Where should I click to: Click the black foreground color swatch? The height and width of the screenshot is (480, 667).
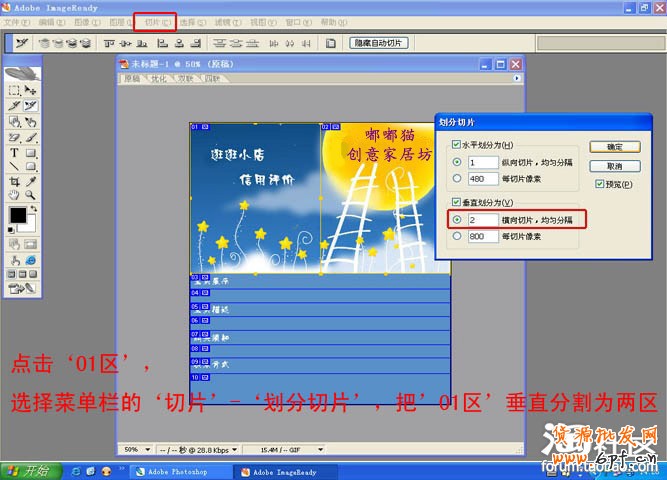17,215
